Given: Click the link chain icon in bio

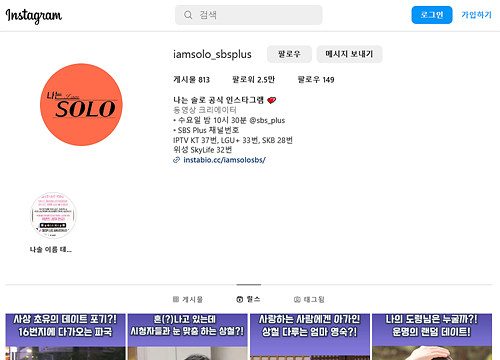Looking at the screenshot, I should coord(177,160).
